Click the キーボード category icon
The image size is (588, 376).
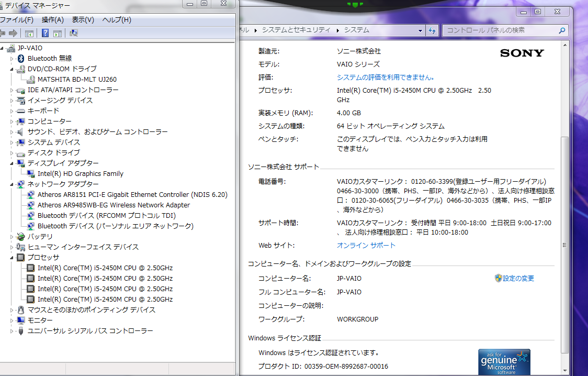(21, 111)
